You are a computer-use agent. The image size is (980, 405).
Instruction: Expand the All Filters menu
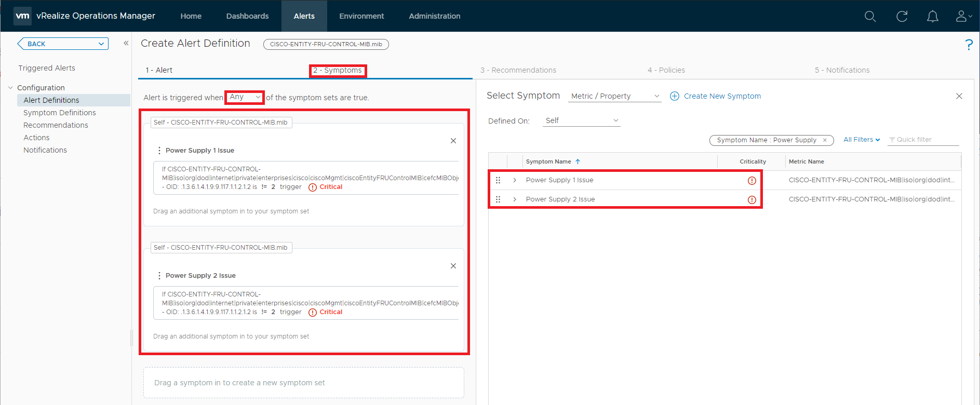(861, 140)
